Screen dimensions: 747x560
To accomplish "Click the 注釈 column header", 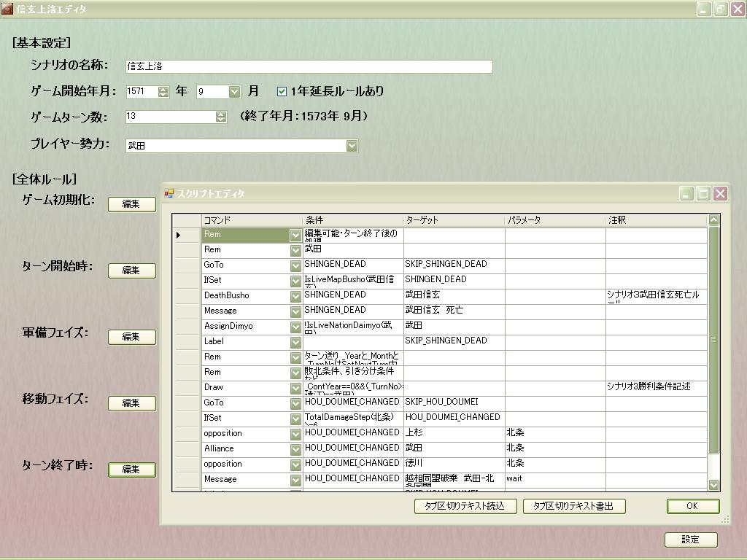I will click(x=656, y=220).
